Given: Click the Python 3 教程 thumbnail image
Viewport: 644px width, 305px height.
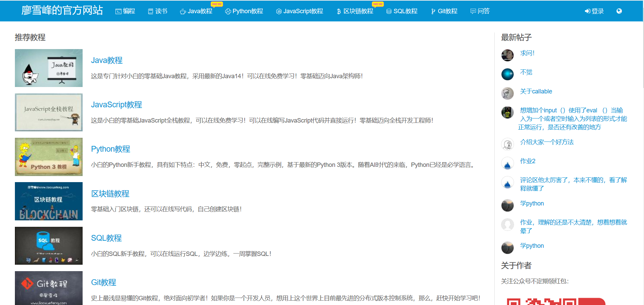Looking at the screenshot, I should coord(48,157).
